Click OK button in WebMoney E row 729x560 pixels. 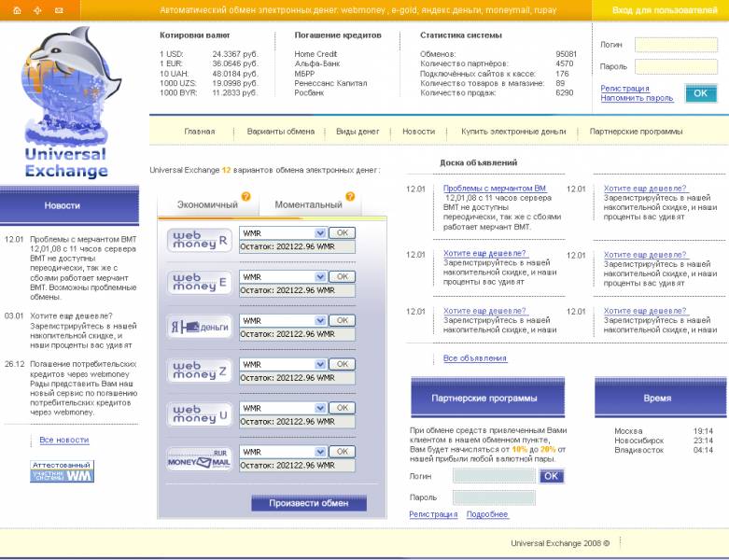343,276
